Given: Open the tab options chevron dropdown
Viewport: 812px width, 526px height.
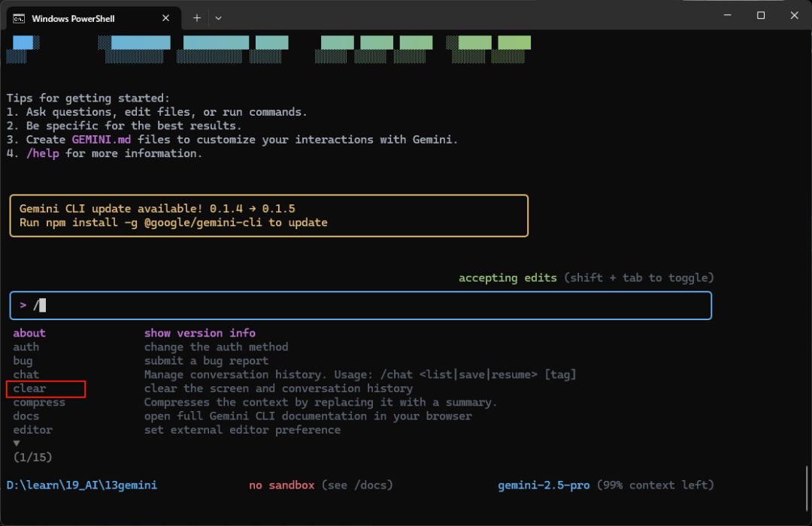Looking at the screenshot, I should 219,17.
